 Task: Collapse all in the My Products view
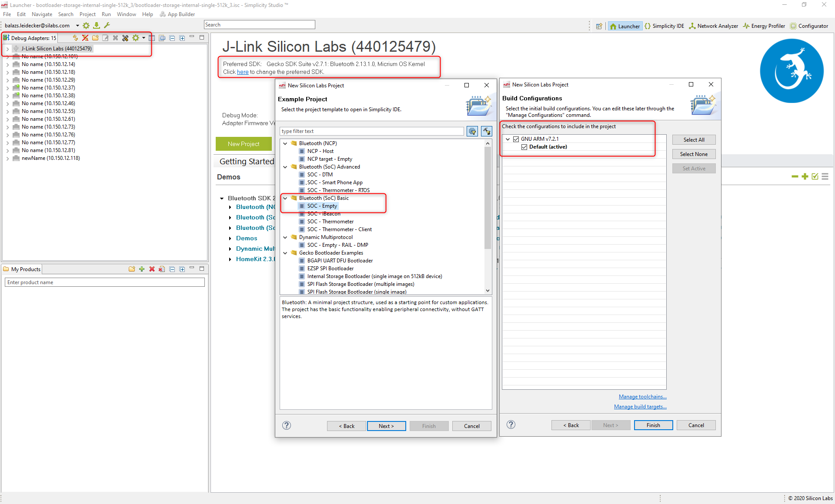pos(172,269)
